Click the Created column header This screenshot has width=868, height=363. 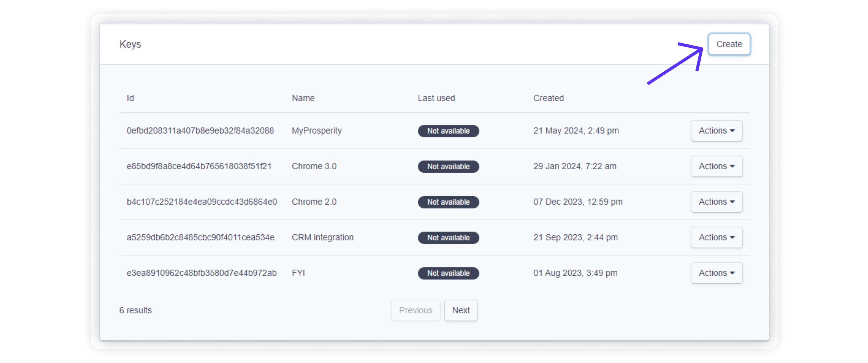pyautogui.click(x=548, y=98)
